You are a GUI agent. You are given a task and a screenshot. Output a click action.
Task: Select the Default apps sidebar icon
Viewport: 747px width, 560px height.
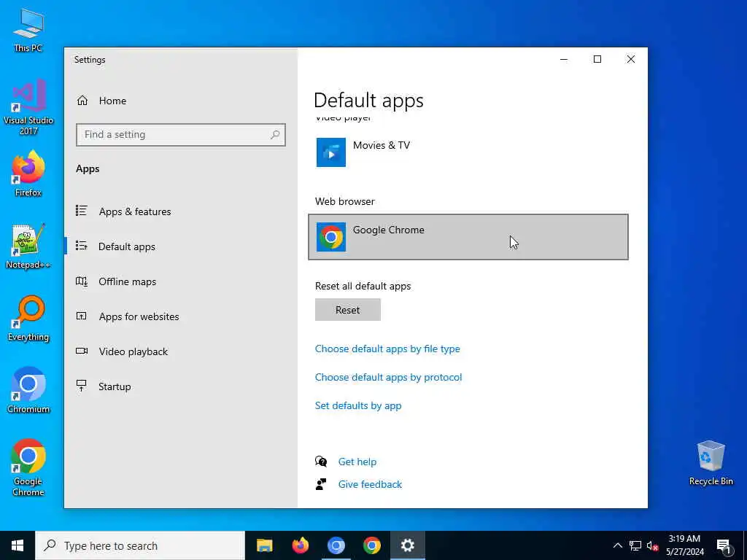82,246
